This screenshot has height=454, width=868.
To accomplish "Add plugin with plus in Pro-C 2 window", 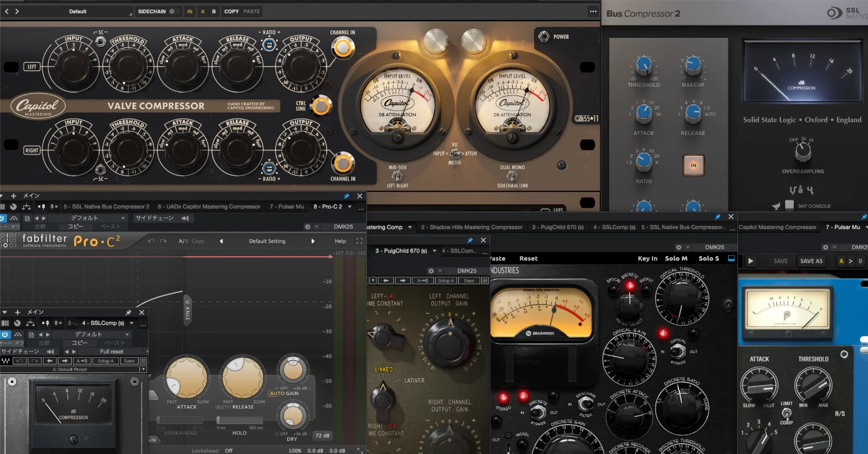I will click(x=14, y=196).
